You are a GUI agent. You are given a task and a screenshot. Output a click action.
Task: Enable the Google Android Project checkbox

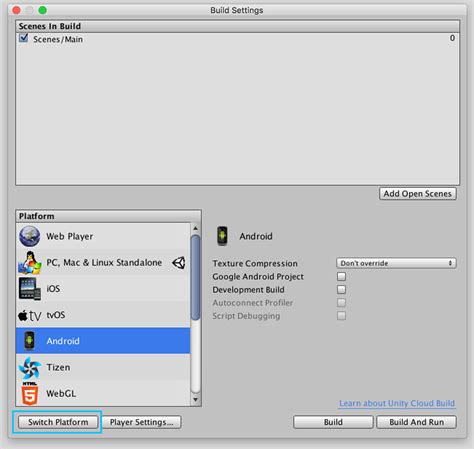click(341, 276)
